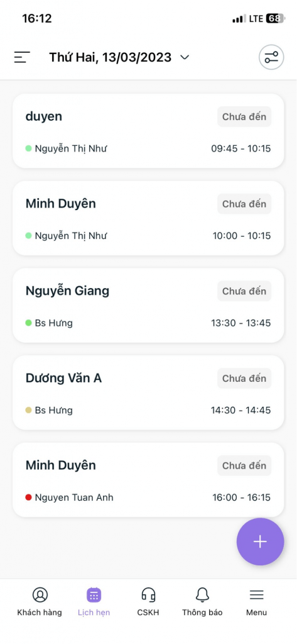Open the Menu tab icon
This screenshot has width=297, height=644.
(x=256, y=595)
